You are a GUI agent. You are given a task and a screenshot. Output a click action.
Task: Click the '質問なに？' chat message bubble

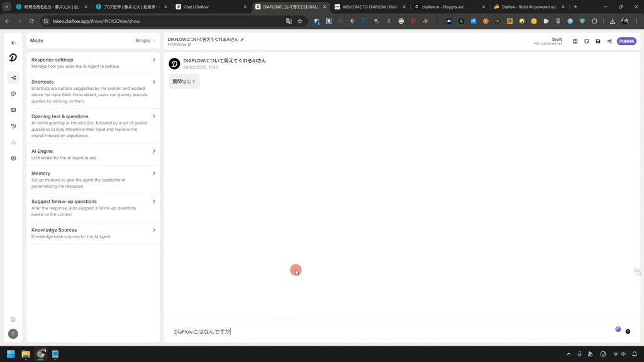click(184, 81)
